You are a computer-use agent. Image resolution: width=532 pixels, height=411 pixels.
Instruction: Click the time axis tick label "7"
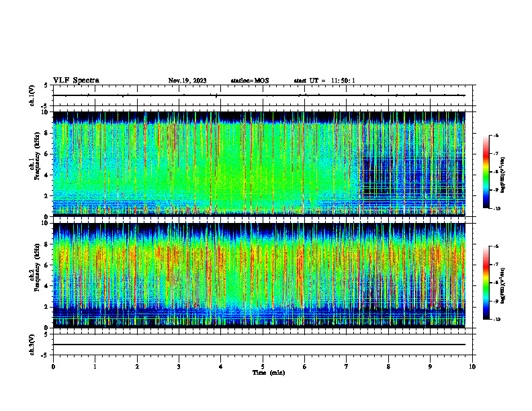click(347, 367)
